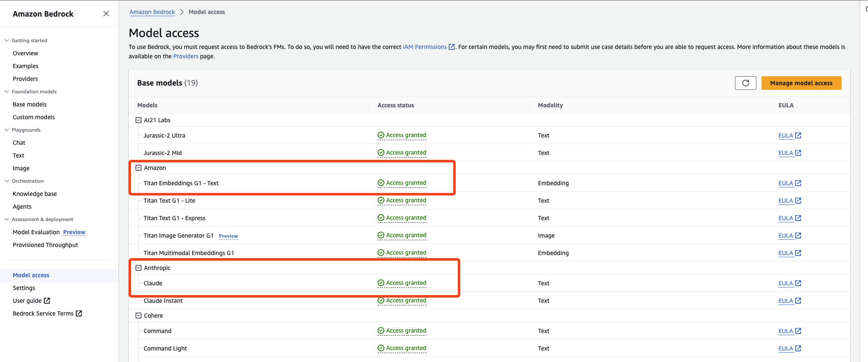Select Model access in the sidebar
This screenshot has height=362, width=868.
point(31,275)
